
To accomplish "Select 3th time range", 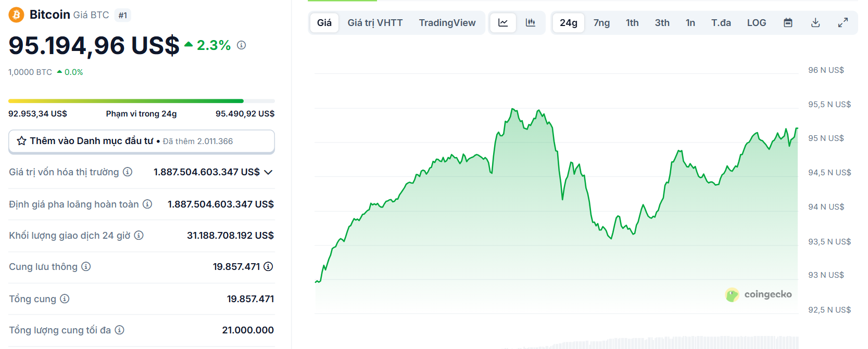I will coord(662,23).
